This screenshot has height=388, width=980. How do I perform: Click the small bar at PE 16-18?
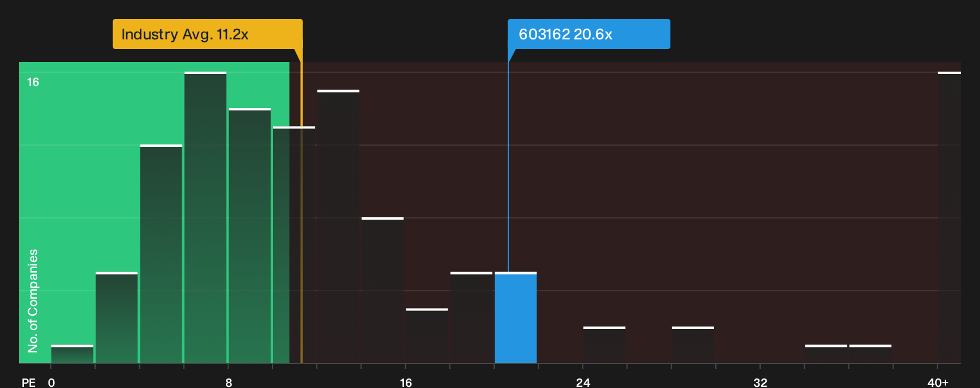pos(427,335)
